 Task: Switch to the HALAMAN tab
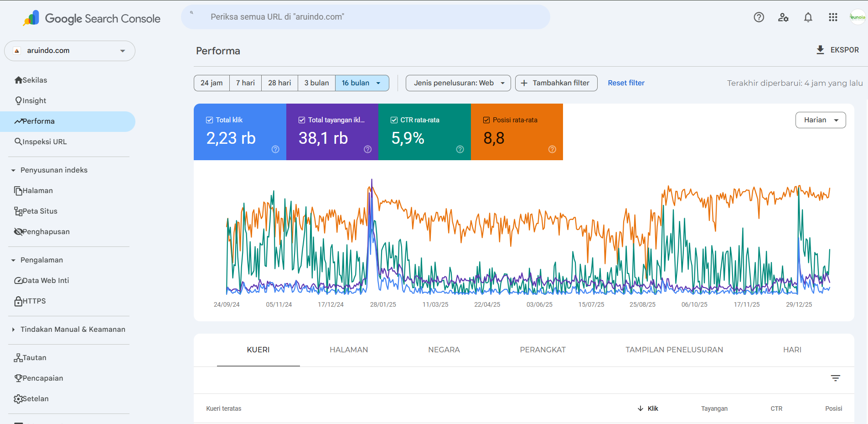(x=349, y=350)
